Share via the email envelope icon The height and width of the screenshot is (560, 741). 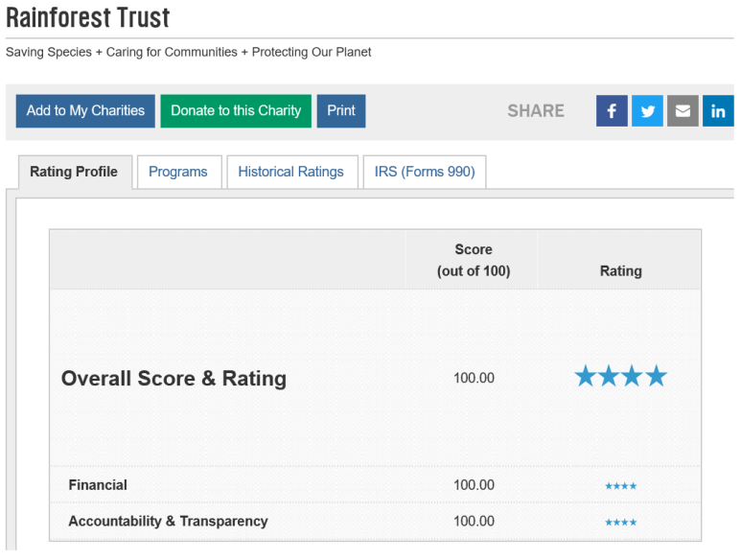tap(683, 110)
